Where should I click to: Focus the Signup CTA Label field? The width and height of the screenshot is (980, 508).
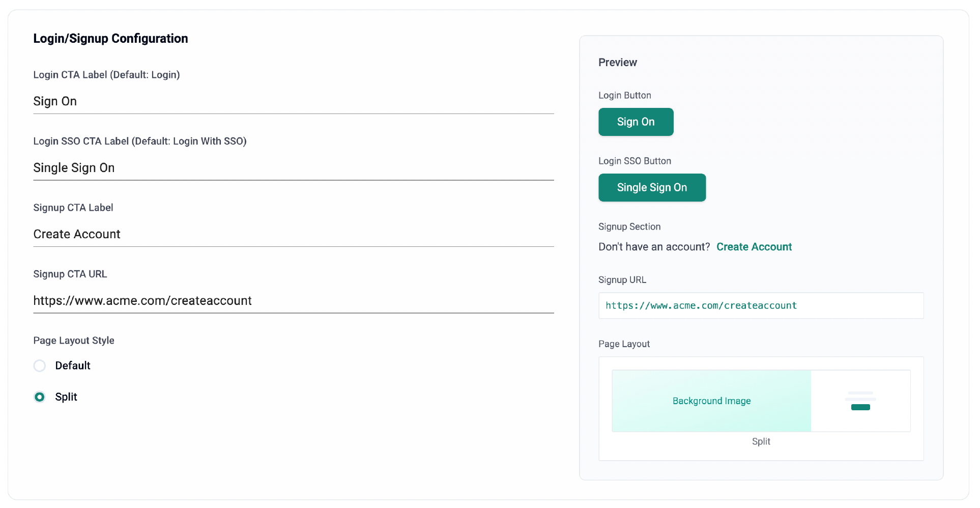pos(294,235)
